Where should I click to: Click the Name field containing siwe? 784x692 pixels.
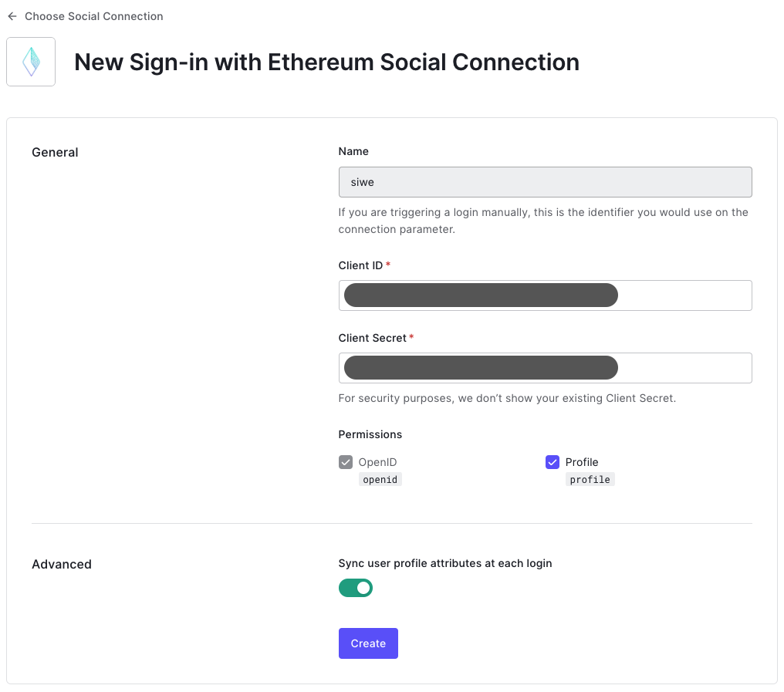pyautogui.click(x=545, y=182)
